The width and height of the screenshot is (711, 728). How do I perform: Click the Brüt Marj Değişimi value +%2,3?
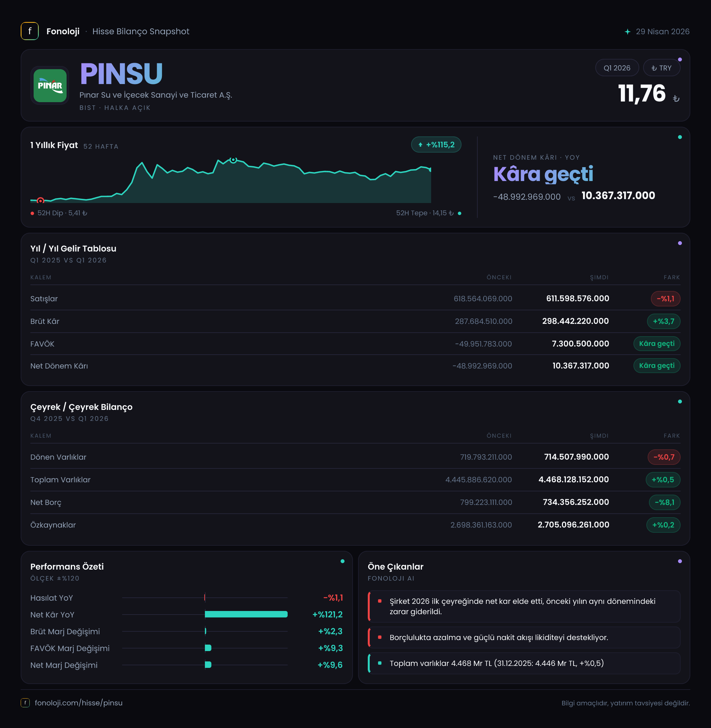click(331, 631)
